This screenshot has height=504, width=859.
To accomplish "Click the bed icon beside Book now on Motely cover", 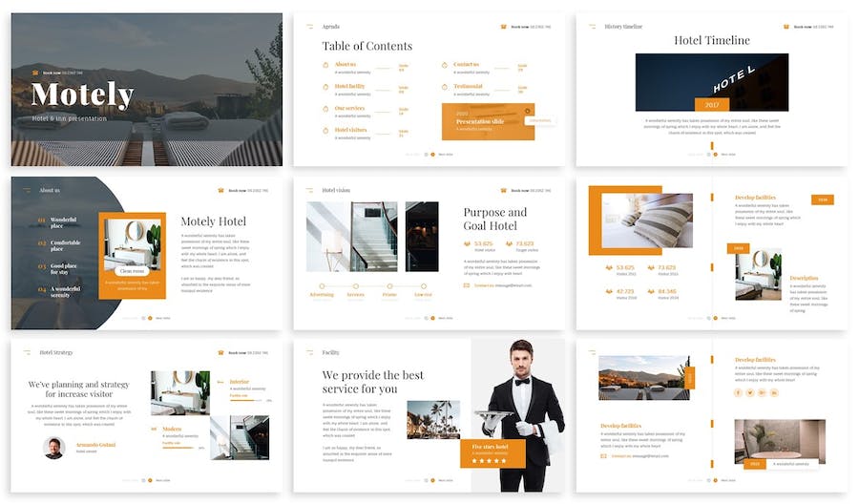I will (35, 72).
